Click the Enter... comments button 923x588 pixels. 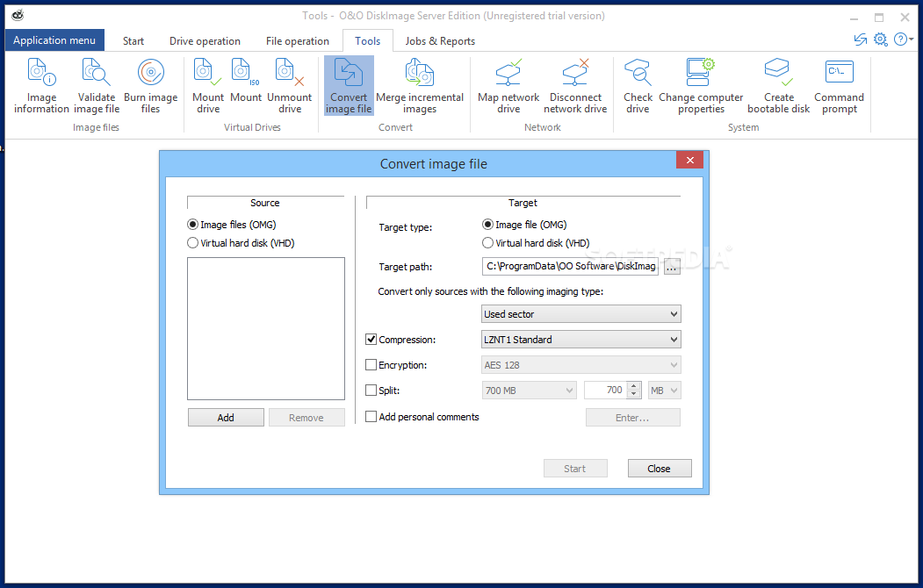coord(633,418)
